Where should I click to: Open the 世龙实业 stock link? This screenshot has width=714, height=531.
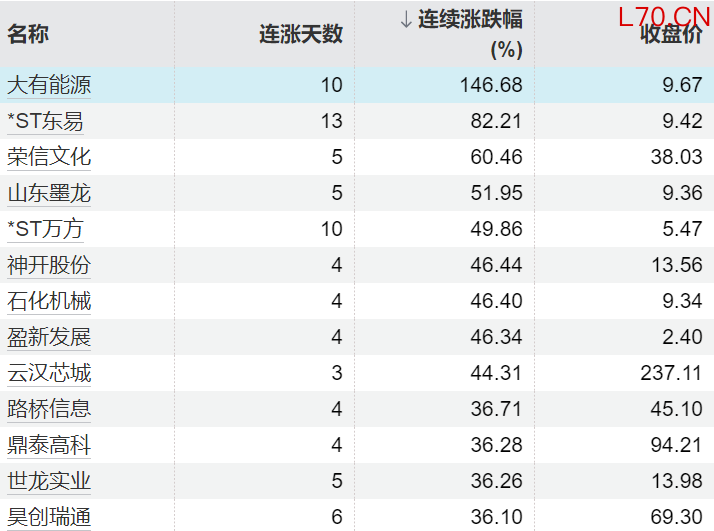[49, 481]
